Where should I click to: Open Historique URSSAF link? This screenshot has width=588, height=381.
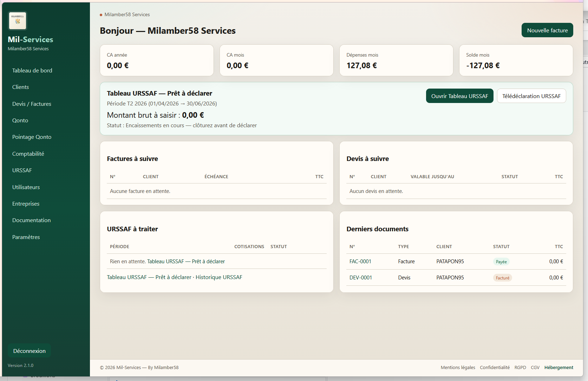click(x=219, y=277)
